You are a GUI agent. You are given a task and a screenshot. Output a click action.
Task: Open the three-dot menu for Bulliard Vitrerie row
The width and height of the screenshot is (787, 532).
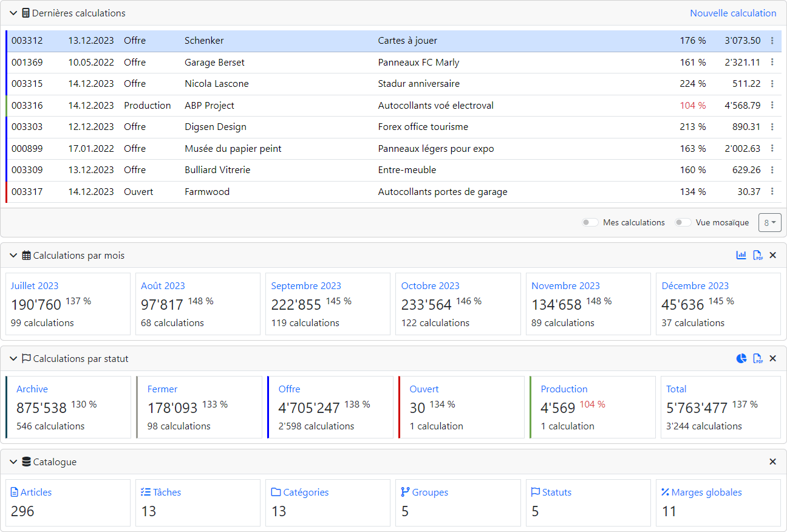(772, 170)
